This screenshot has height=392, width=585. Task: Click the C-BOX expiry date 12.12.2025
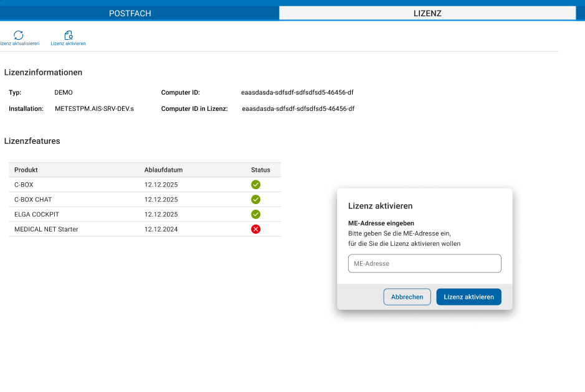click(161, 184)
